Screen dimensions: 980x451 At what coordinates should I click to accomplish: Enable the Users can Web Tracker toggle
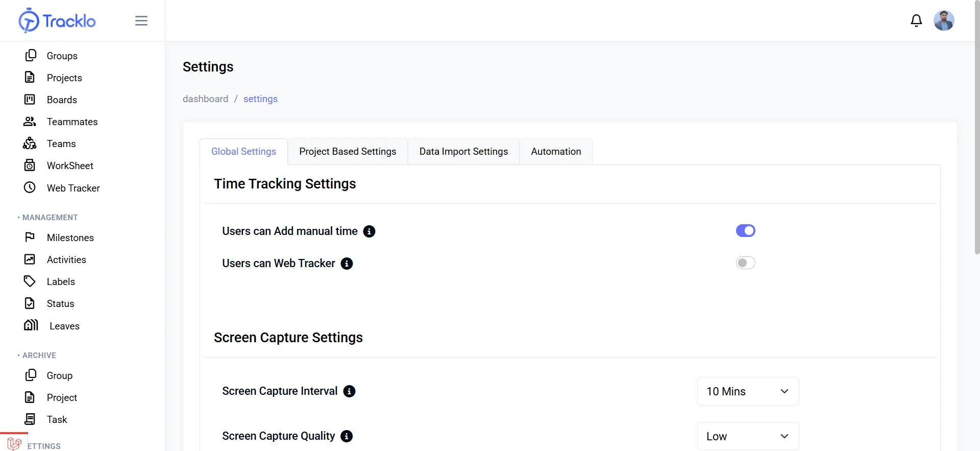pyautogui.click(x=745, y=263)
